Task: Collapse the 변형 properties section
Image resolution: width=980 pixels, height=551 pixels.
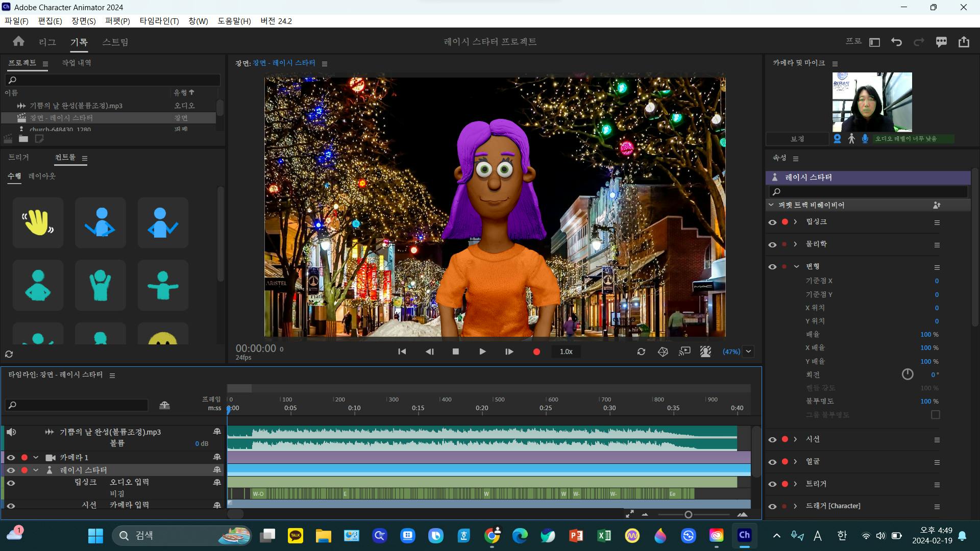Action: 796,266
